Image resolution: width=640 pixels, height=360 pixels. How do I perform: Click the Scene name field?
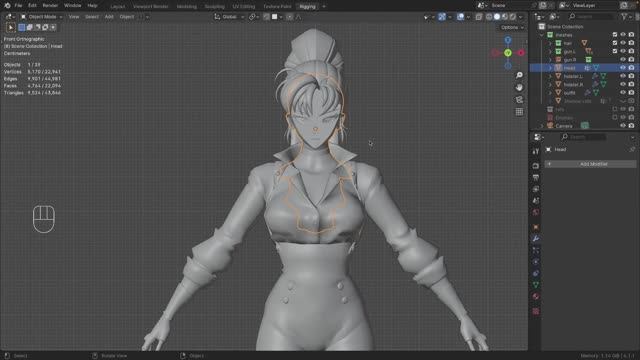pyautogui.click(x=510, y=6)
